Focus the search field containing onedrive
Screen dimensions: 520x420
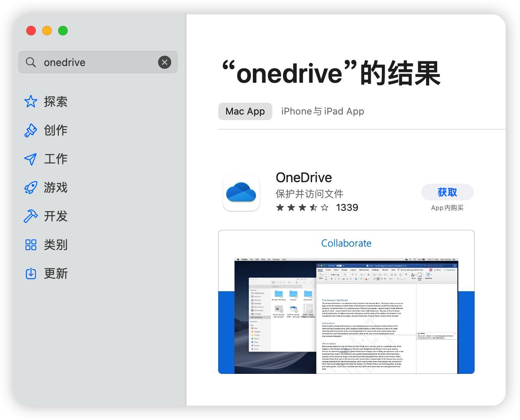pos(98,62)
